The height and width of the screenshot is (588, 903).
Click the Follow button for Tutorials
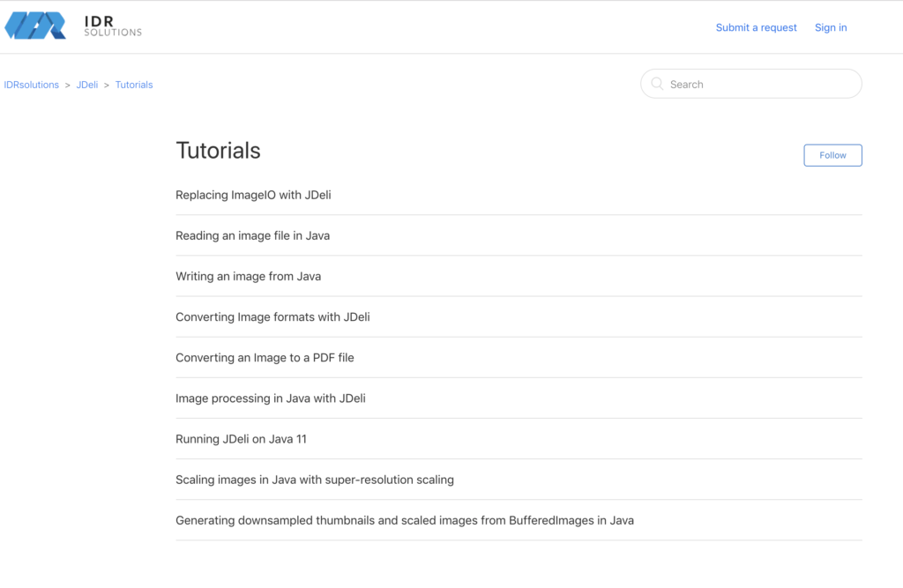tap(832, 154)
